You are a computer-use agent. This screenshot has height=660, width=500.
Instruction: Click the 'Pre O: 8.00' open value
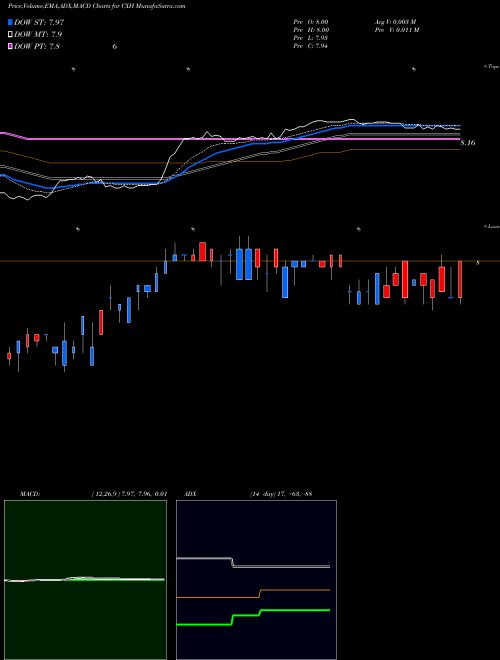(x=311, y=22)
